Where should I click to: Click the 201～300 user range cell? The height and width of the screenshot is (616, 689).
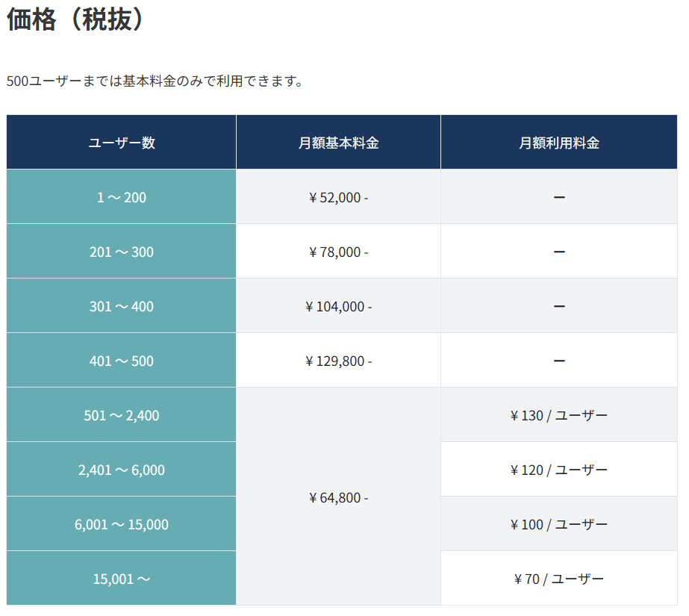point(122,252)
